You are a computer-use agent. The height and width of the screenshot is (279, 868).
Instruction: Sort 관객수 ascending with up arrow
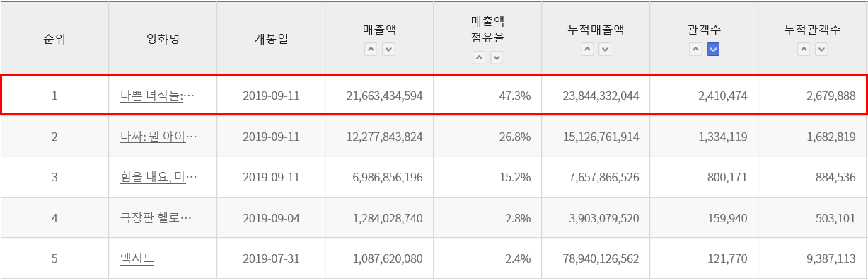point(695,49)
